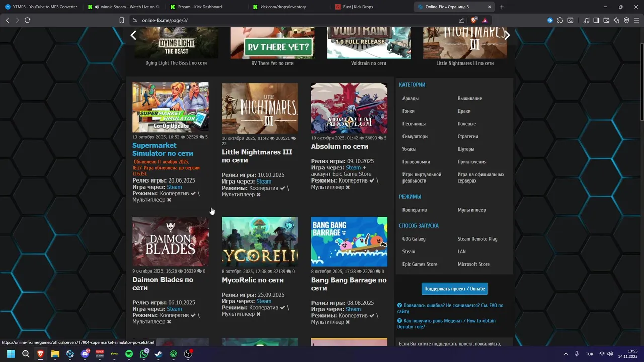The image size is (644, 362).
Task: Open the Brave VPN shield icon
Action: coord(626,20)
